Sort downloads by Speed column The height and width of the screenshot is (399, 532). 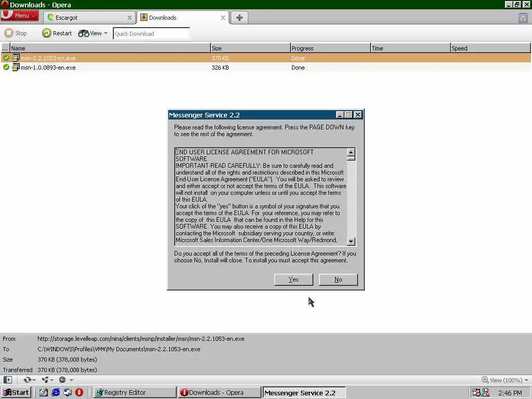coord(490,48)
